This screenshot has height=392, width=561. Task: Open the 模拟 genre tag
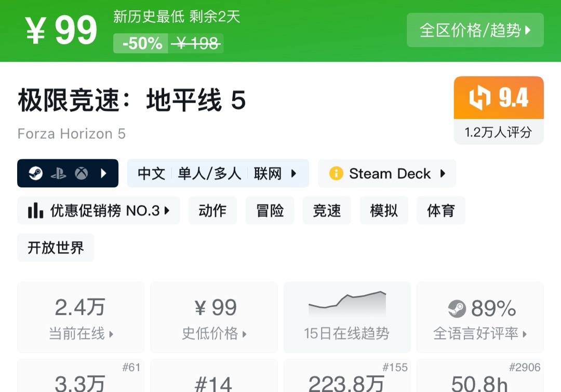pos(384,210)
